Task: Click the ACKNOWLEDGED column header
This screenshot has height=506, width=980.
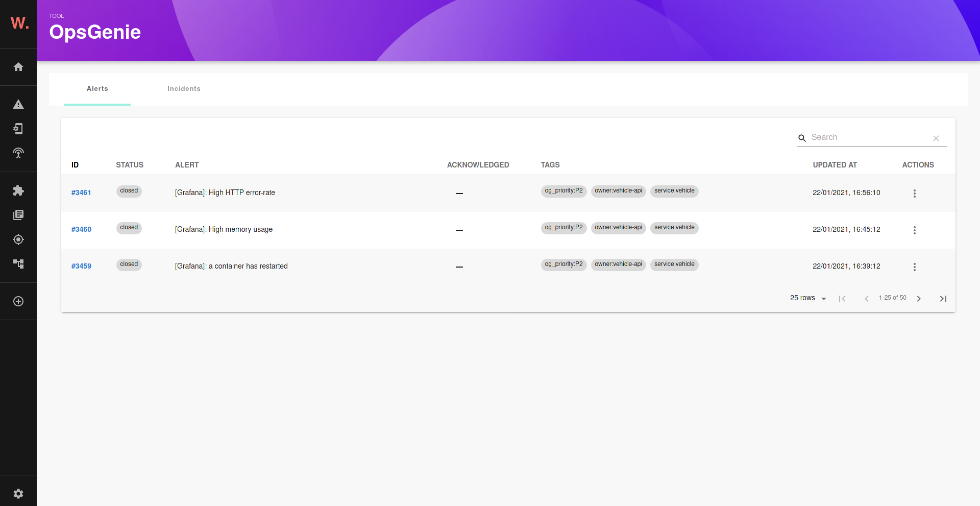Action: [x=478, y=165]
